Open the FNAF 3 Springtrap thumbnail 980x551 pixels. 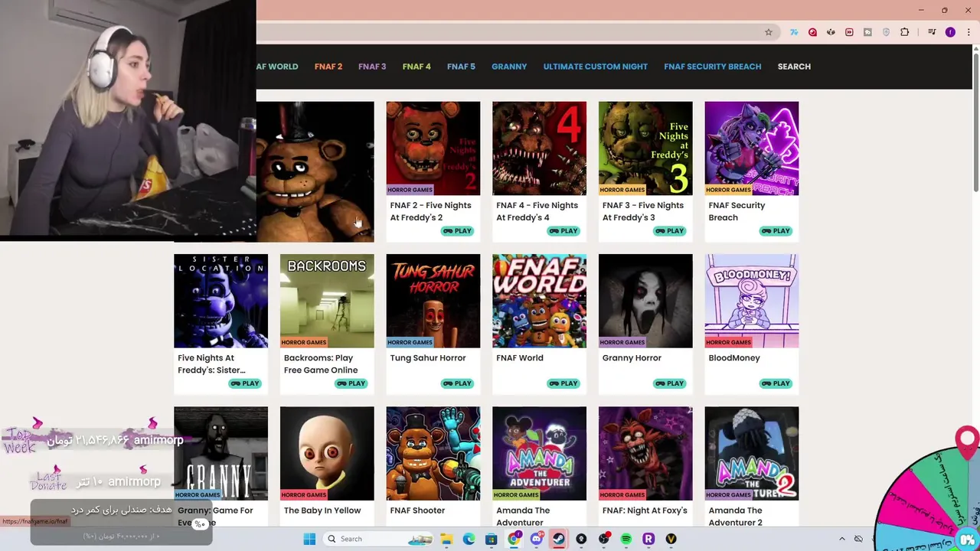(x=645, y=148)
